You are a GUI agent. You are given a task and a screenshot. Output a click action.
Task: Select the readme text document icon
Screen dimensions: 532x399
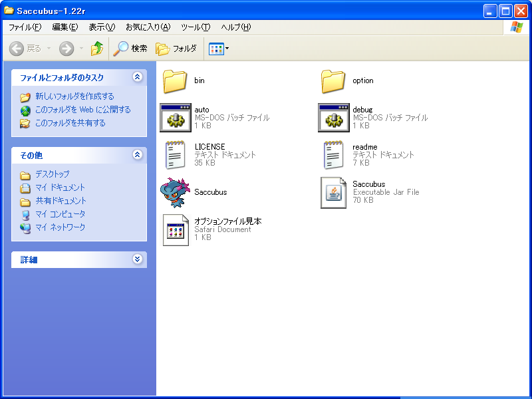coord(333,155)
